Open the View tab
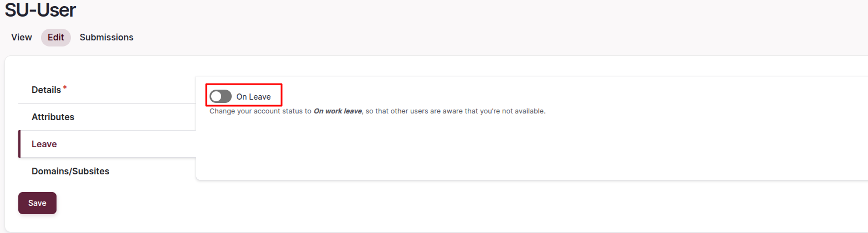 22,38
